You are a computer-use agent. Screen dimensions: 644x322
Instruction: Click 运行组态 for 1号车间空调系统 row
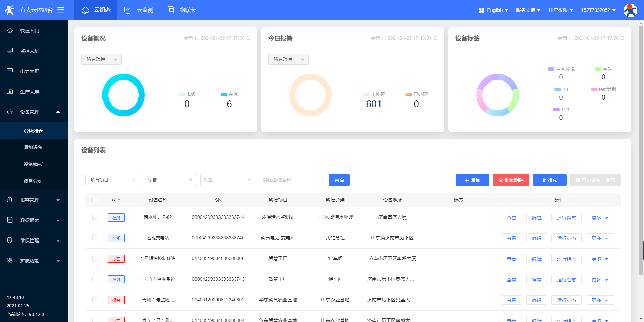click(x=567, y=279)
